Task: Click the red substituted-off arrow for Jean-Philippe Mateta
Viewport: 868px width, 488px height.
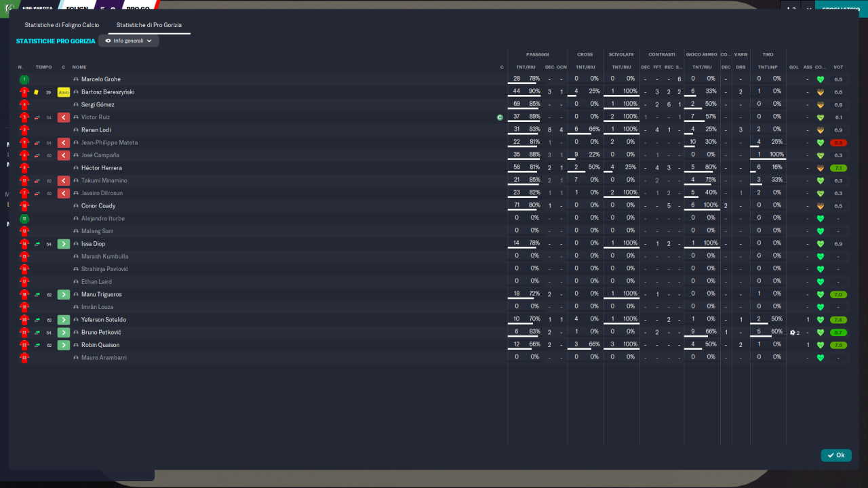Action: tap(64, 142)
